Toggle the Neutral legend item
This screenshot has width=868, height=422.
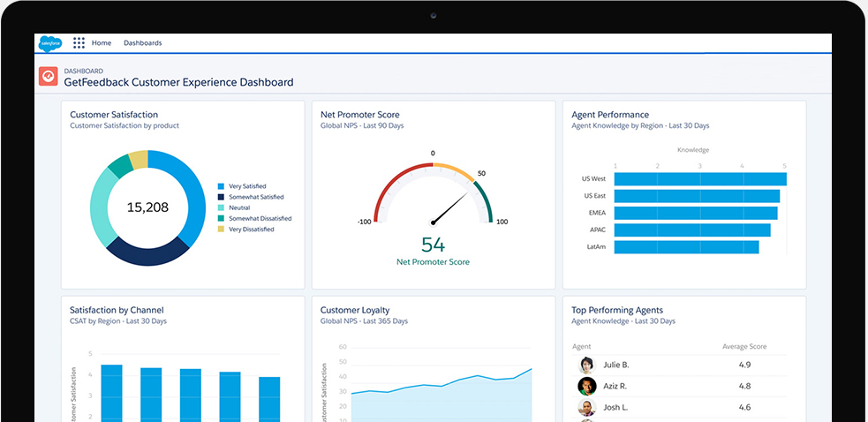pyautogui.click(x=241, y=207)
